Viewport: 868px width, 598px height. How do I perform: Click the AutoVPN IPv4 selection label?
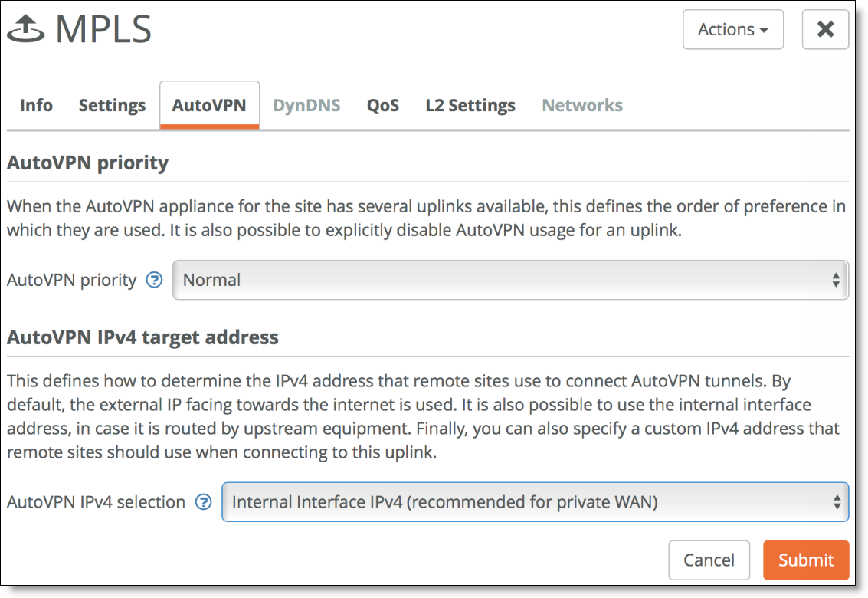point(97,502)
